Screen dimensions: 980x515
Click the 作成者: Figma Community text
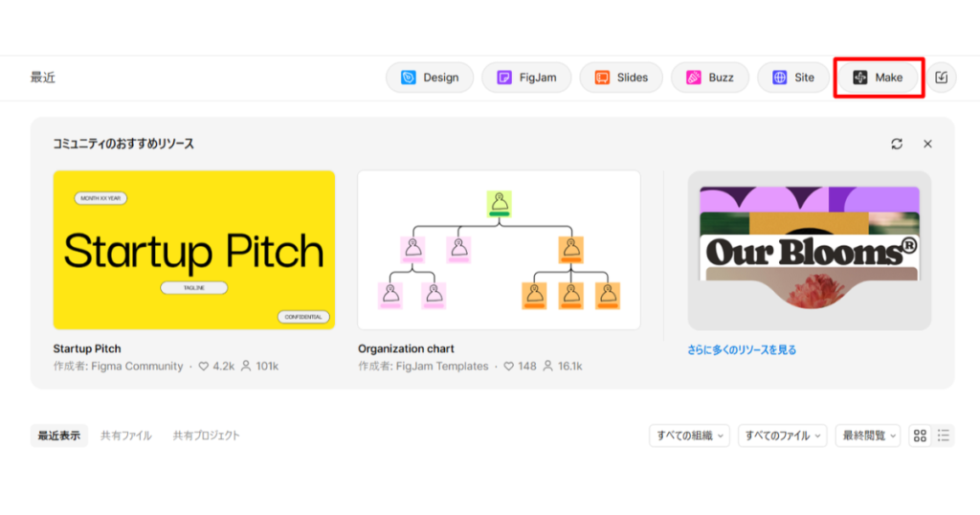(x=118, y=367)
